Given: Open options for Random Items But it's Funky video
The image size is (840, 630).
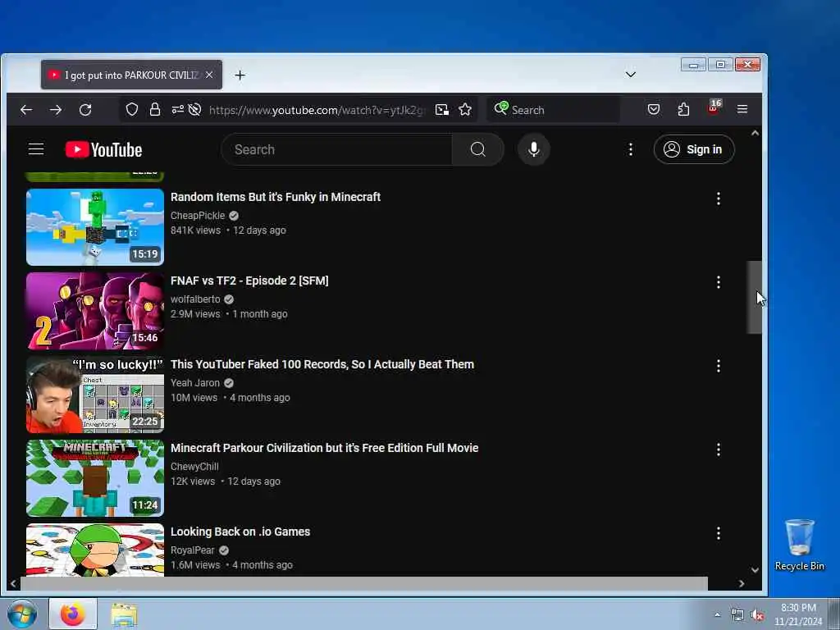Looking at the screenshot, I should tap(719, 199).
